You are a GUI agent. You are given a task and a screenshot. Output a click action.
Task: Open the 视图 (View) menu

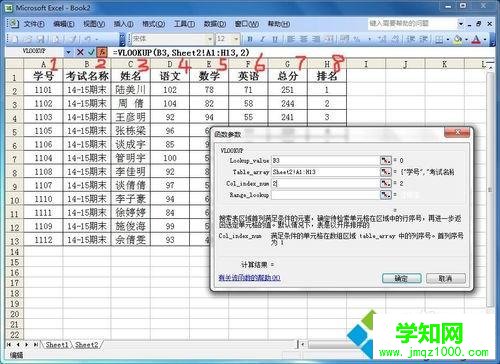click(94, 24)
